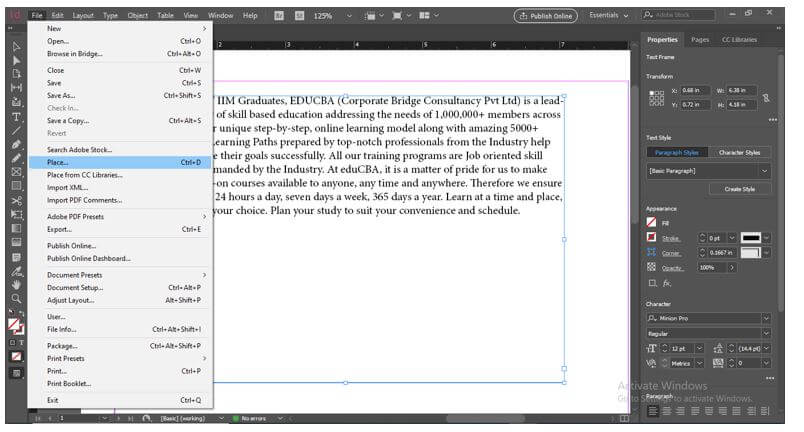Click the Publish Online button
This screenshot has height=432, width=804.
click(546, 16)
